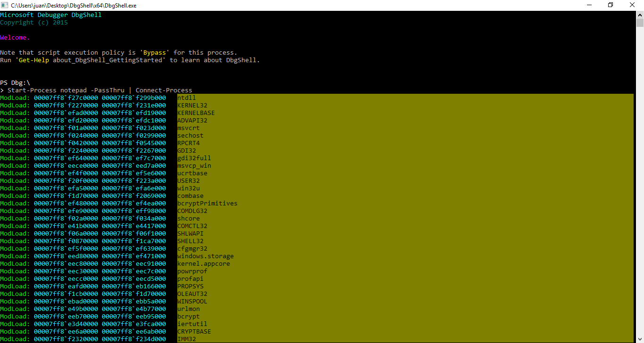This screenshot has height=343, width=644.
Task: Click the 'Welcome.' text
Action: point(15,38)
